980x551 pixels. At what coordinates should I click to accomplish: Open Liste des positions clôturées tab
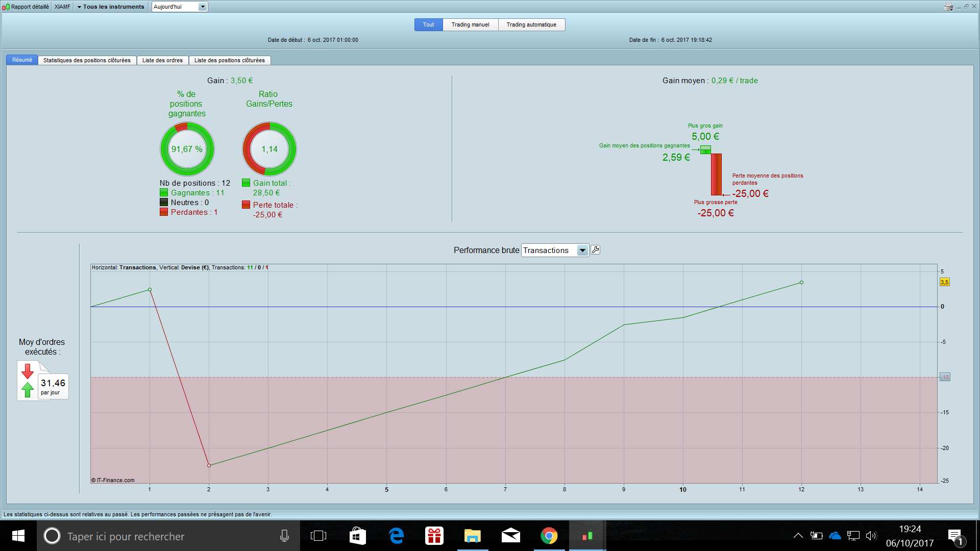click(229, 60)
